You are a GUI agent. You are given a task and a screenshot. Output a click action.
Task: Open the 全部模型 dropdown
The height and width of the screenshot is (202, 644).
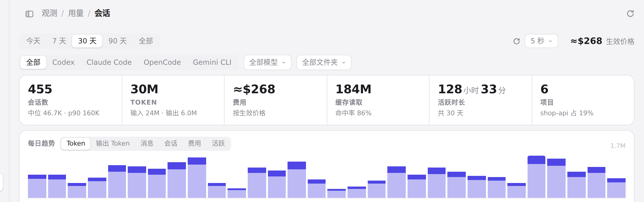(x=267, y=62)
